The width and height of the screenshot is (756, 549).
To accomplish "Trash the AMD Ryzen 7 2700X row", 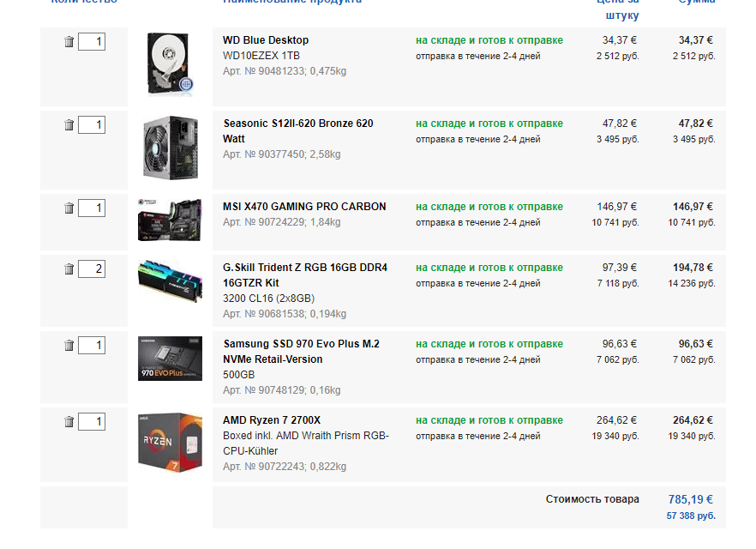I will coord(69,422).
